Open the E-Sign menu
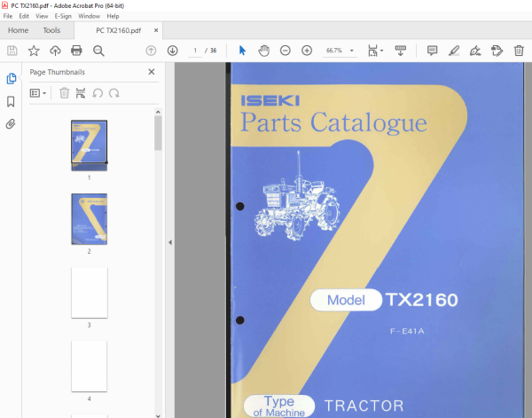 (x=63, y=16)
